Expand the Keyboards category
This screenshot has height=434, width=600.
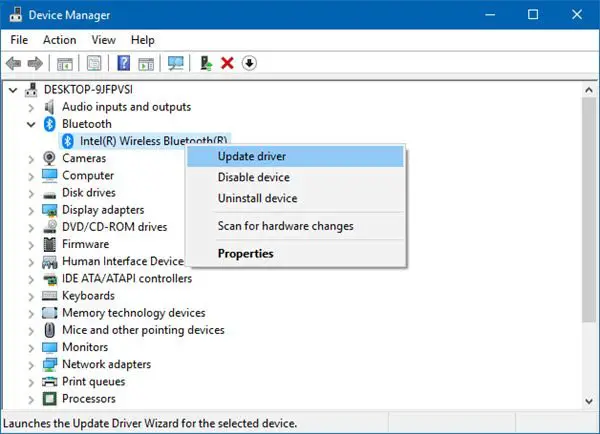point(32,296)
